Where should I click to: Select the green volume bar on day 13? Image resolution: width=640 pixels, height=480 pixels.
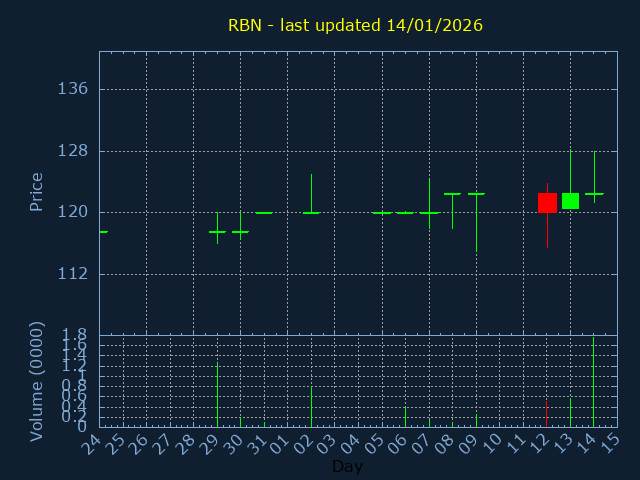570,412
